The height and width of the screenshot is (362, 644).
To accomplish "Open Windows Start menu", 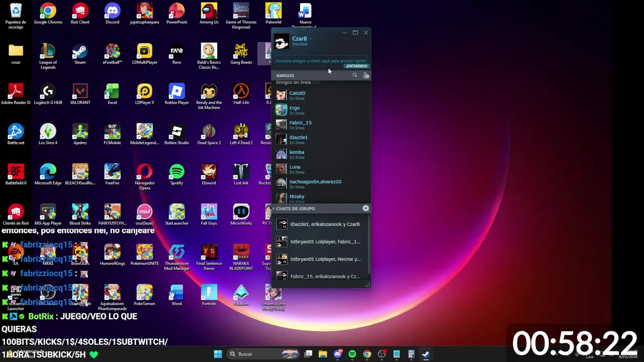I will [x=218, y=354].
